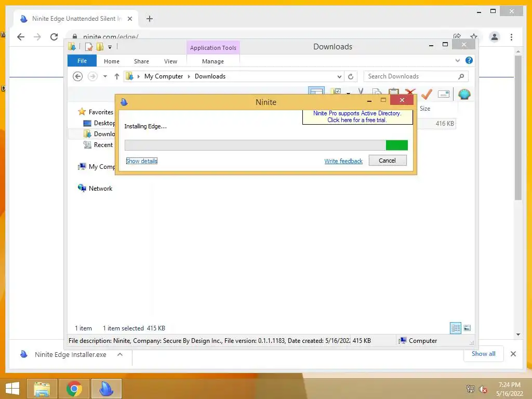Open the Chrome profile icon
Image resolution: width=532 pixels, height=399 pixels.
pos(495,37)
